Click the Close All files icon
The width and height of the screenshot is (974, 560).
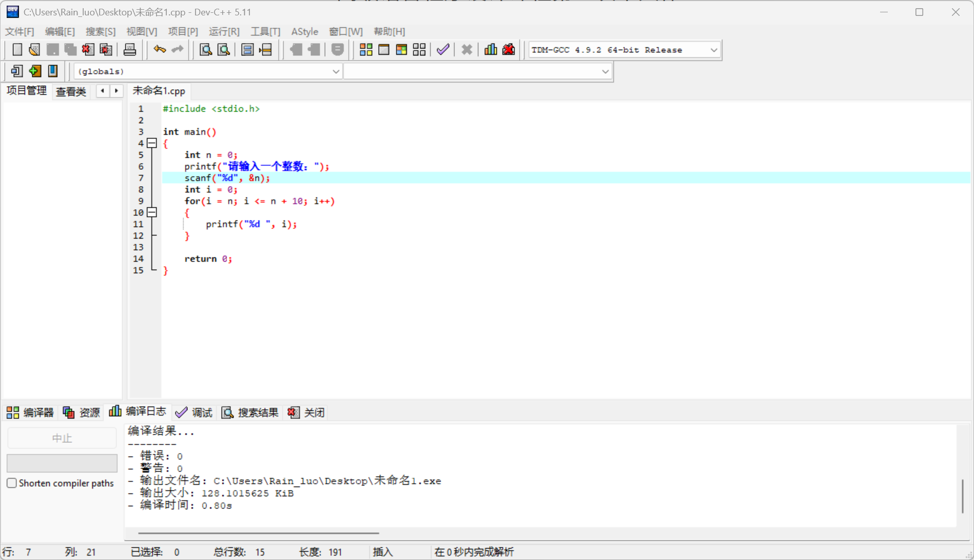coord(106,50)
